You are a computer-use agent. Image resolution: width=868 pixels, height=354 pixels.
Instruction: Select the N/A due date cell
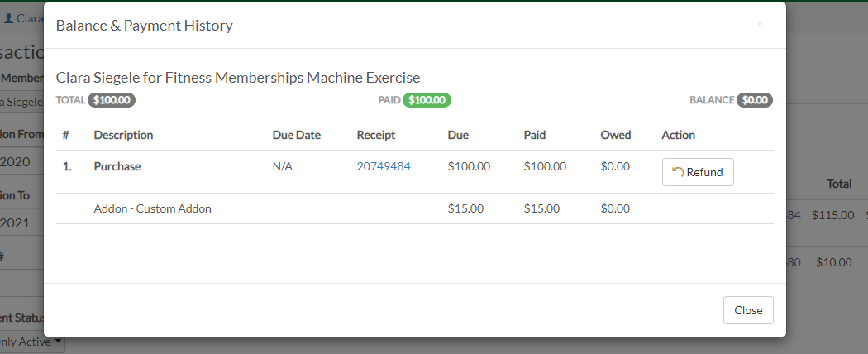[283, 166]
